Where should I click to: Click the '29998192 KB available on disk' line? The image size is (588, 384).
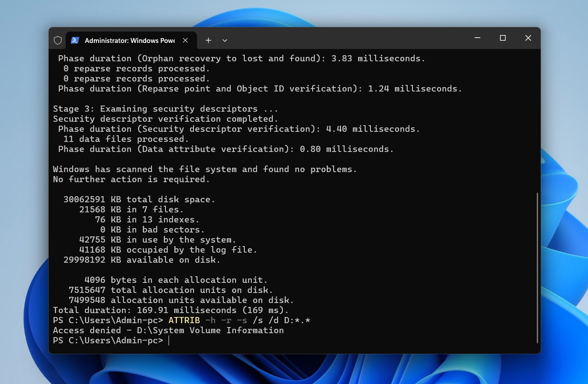click(142, 260)
